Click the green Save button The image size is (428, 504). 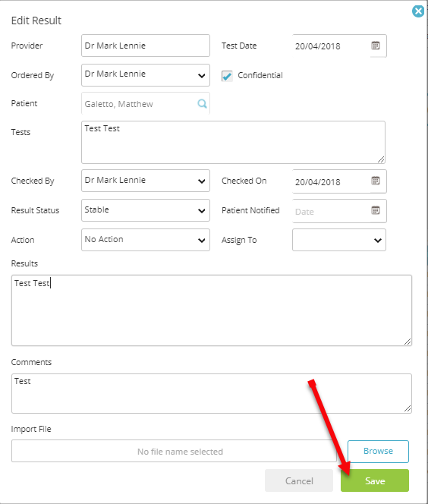[x=375, y=480]
